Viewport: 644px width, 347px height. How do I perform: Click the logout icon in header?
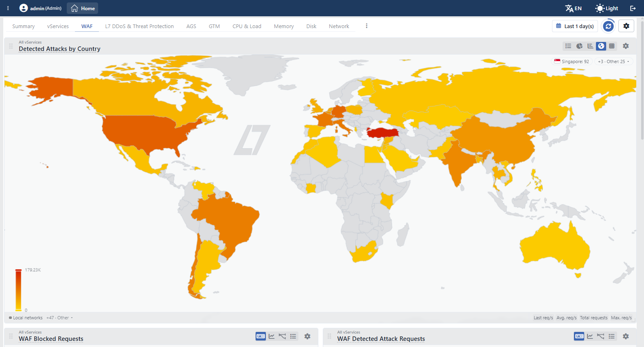633,8
